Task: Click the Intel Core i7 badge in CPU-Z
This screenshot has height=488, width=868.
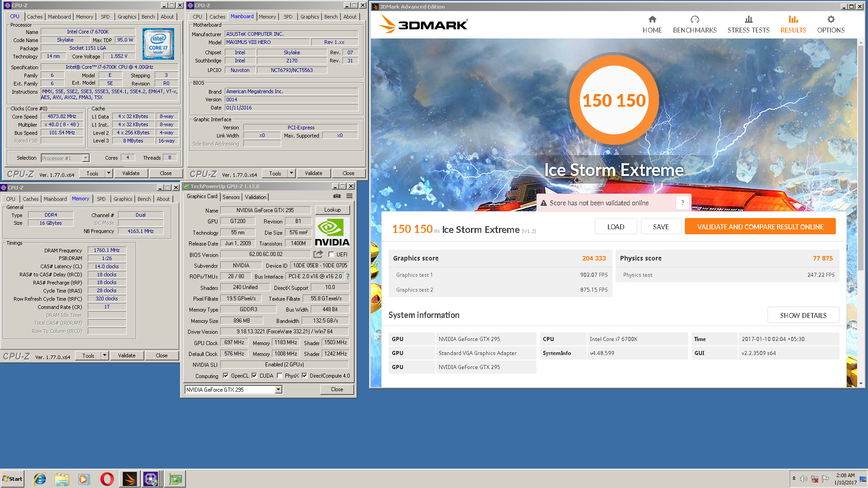Action: point(158,44)
